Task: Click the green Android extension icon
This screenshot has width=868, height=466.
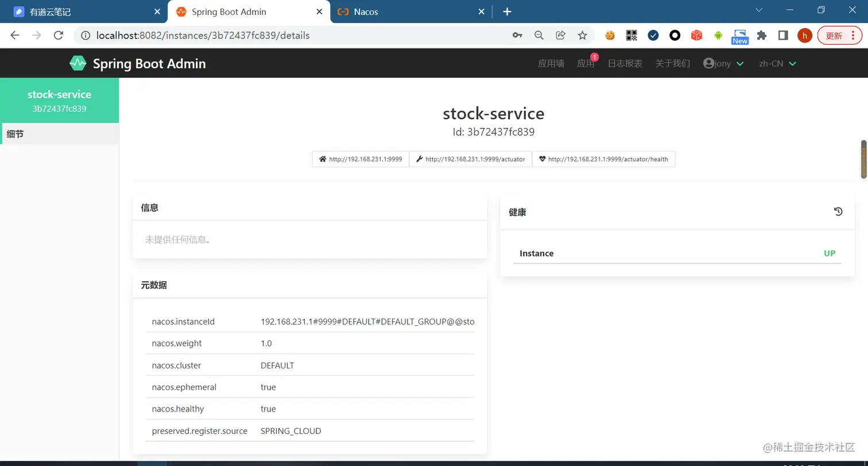Action: [x=718, y=36]
